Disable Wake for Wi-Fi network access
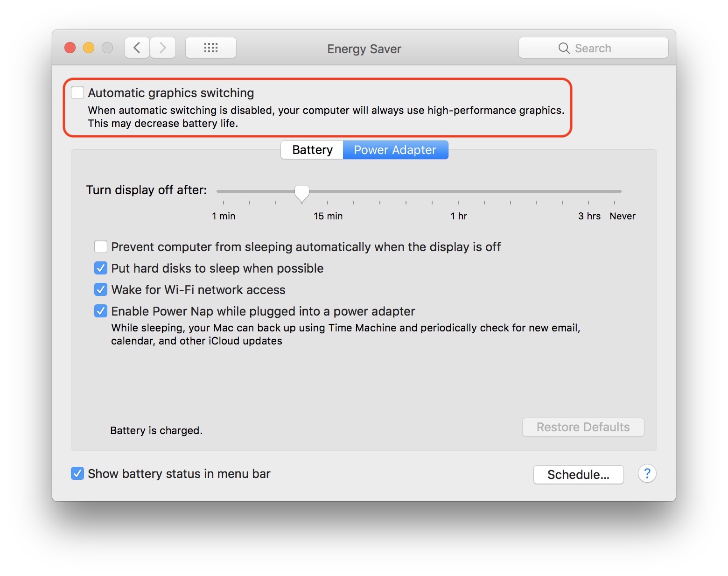Viewport: 728px width, 576px height. [x=101, y=289]
